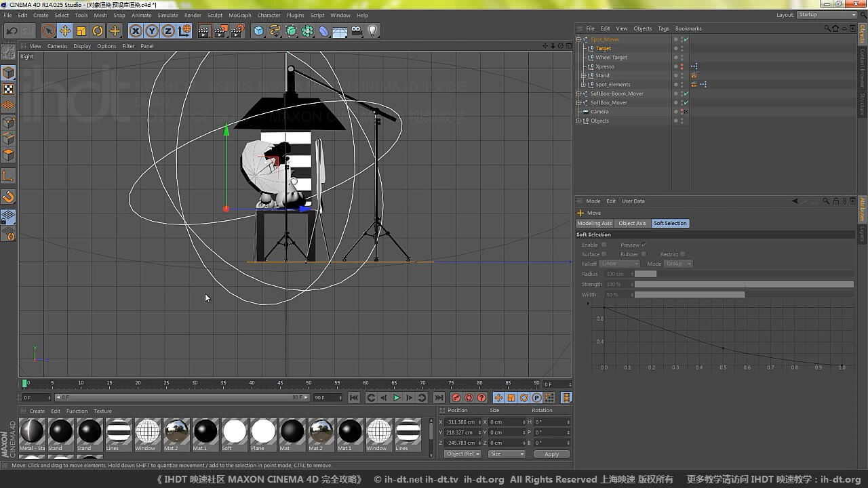Click the Apply button in coordinates
Viewport: 868px width, 488px height.
[x=551, y=454]
